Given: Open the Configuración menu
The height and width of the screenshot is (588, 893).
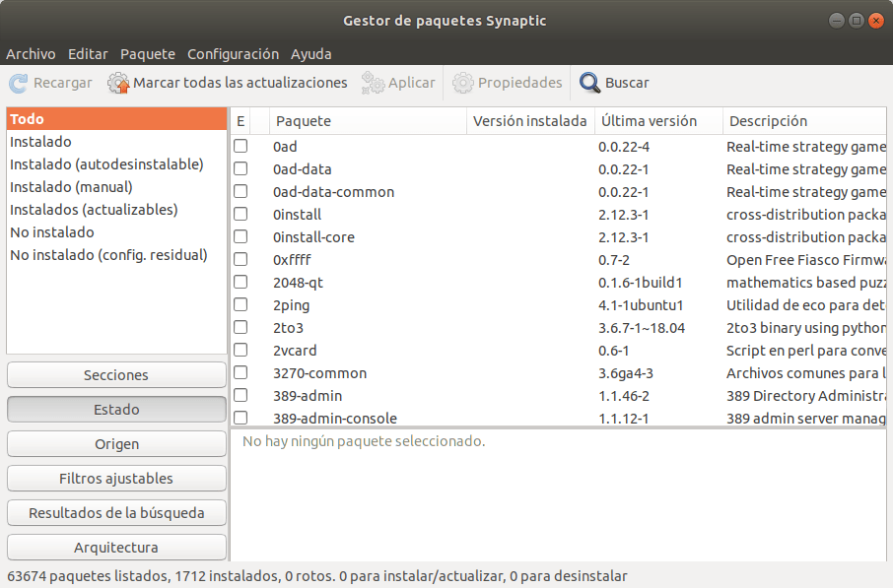Looking at the screenshot, I should (x=233, y=54).
